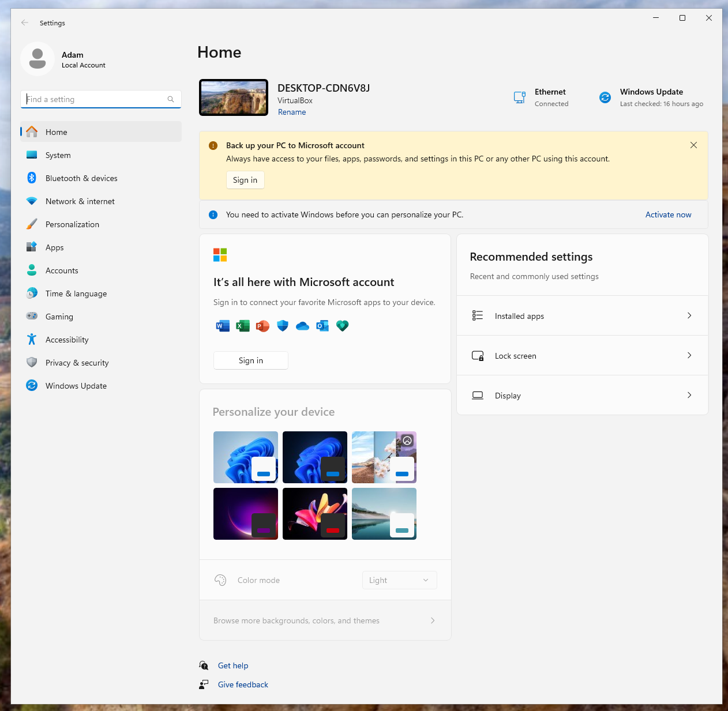Select the Microsoft Defender shield icon
728x711 pixels.
[282, 326]
